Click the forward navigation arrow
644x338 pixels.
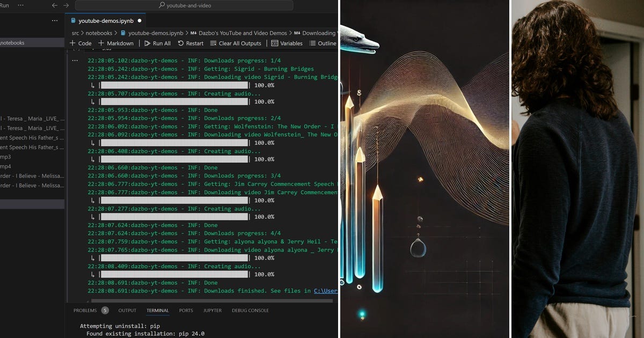coord(65,5)
